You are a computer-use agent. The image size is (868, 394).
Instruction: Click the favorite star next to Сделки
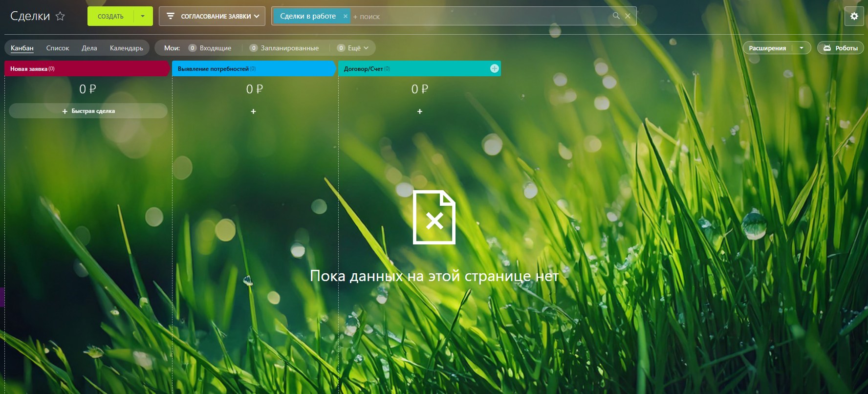click(60, 16)
